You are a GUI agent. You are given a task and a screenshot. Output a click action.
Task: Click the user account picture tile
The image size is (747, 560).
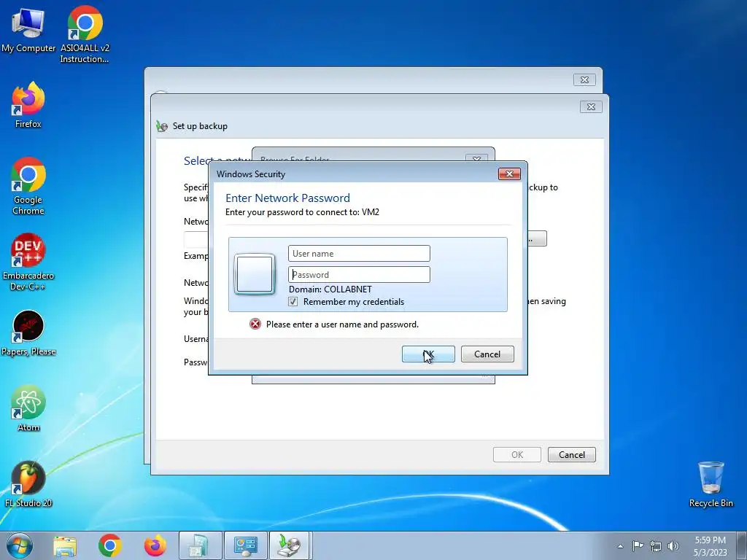pos(255,274)
